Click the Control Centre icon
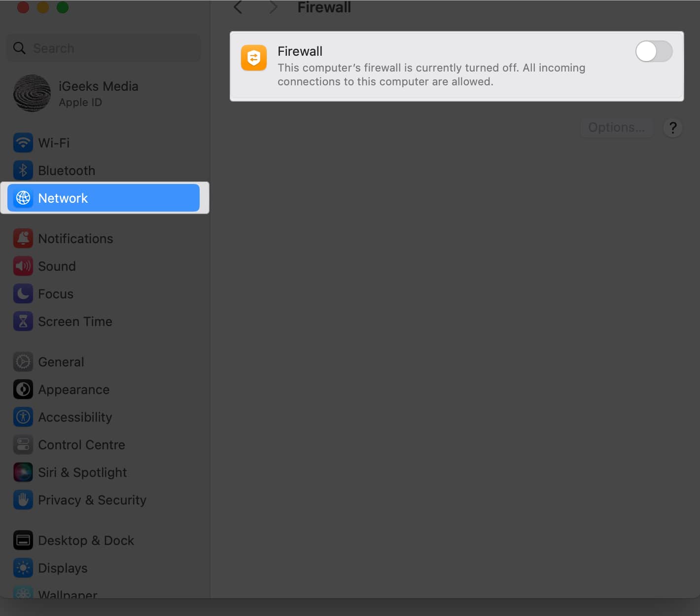700x616 pixels. click(x=23, y=445)
